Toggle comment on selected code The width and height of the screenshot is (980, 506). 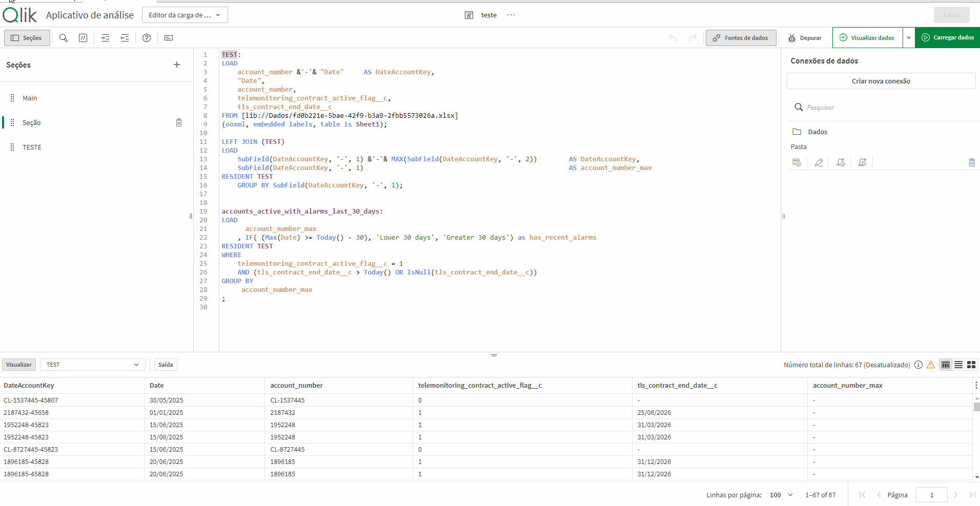(x=83, y=38)
